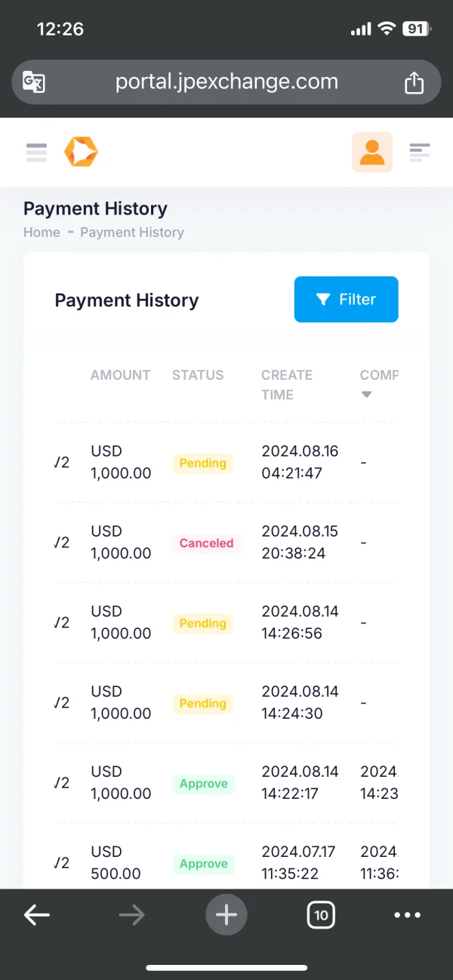Tap the translate icon in address bar
The image size is (453, 980).
[x=34, y=82]
